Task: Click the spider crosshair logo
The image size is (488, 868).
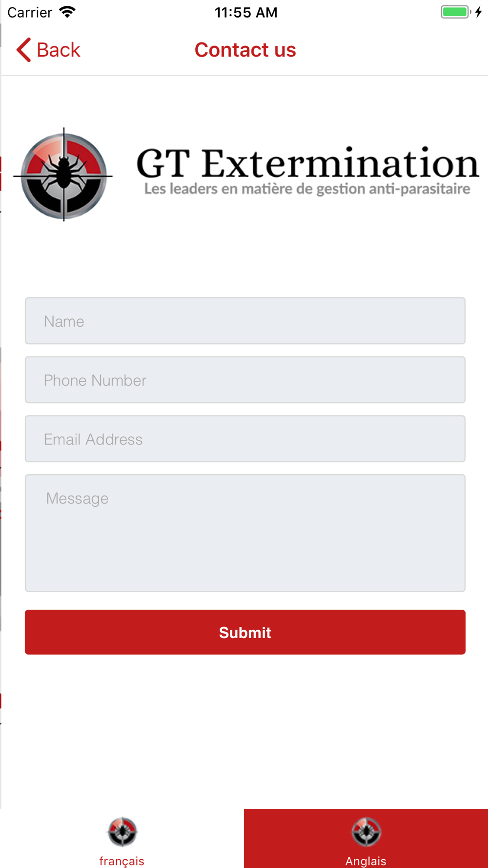Action: tap(63, 175)
